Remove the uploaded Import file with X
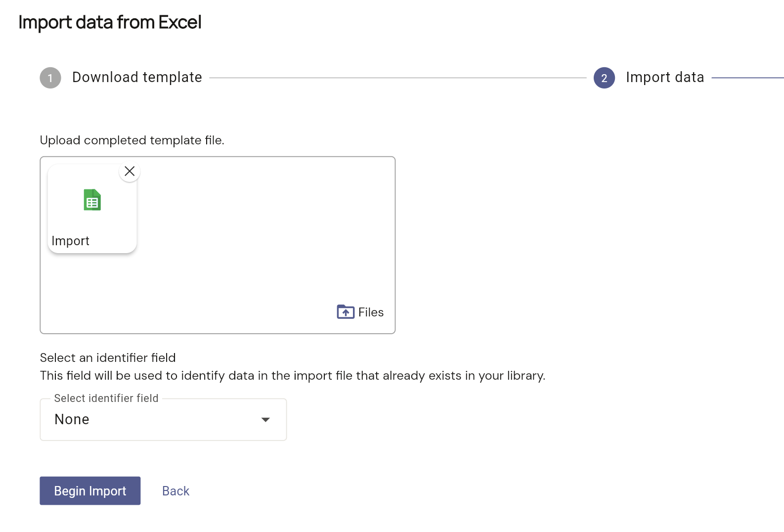This screenshot has height=532, width=784. pyautogui.click(x=130, y=172)
